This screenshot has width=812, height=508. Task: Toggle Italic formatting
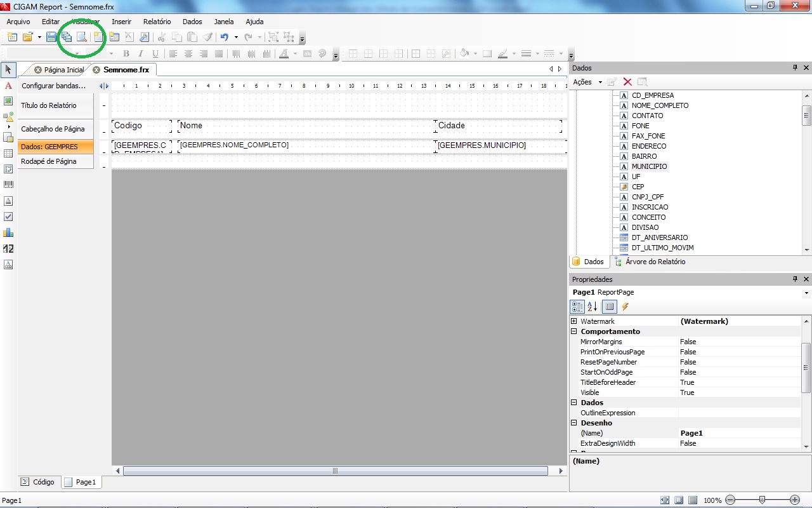tap(141, 54)
